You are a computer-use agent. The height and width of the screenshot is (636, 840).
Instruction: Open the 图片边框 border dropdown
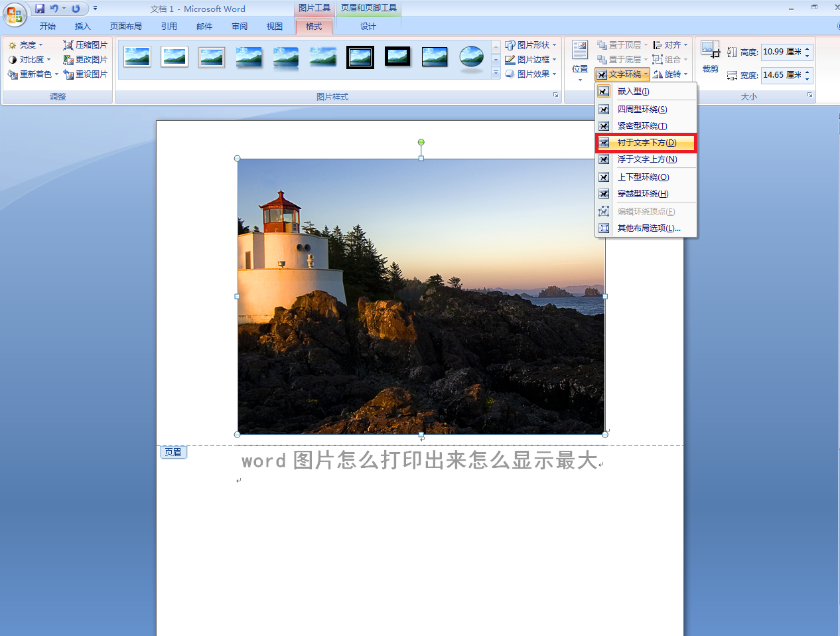coord(531,60)
